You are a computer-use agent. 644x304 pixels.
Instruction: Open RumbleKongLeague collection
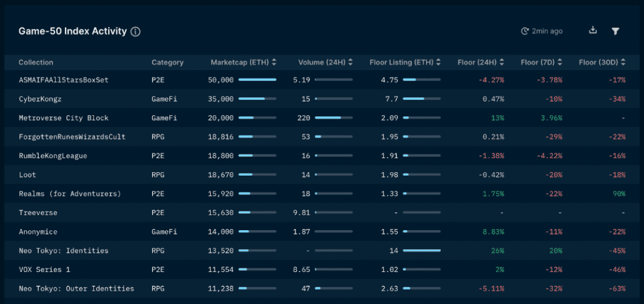(53, 156)
